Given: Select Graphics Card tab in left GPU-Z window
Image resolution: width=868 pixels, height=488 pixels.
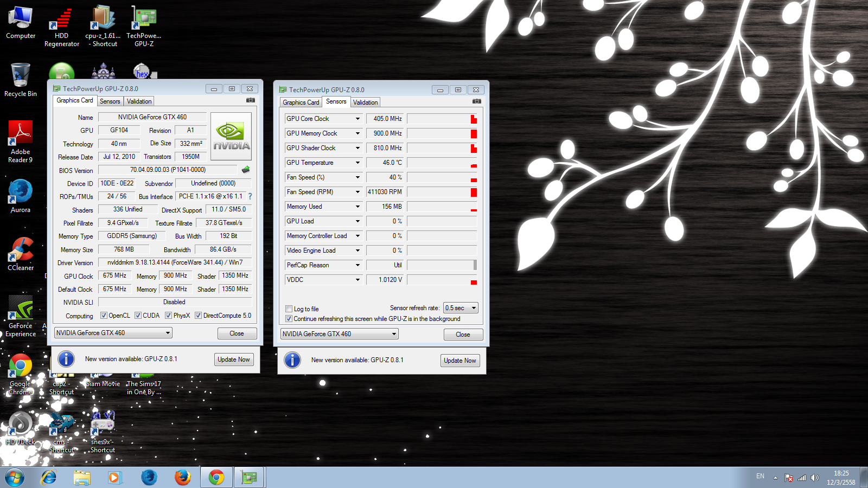Looking at the screenshot, I should tap(75, 100).
